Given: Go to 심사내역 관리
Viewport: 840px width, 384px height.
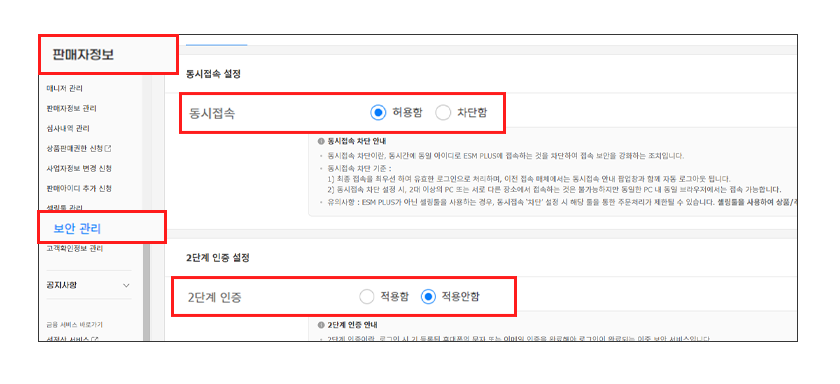Looking at the screenshot, I should [68, 129].
